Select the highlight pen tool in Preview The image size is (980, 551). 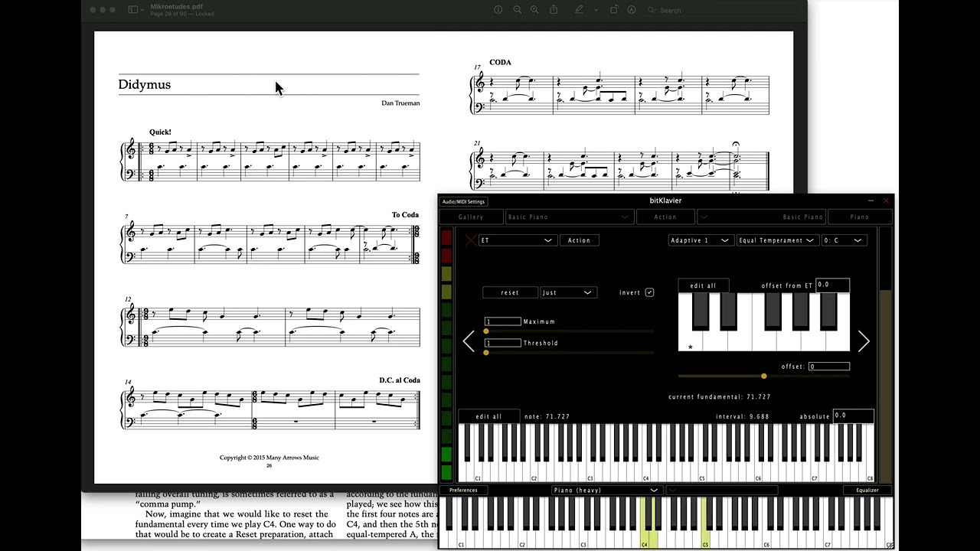pos(580,10)
